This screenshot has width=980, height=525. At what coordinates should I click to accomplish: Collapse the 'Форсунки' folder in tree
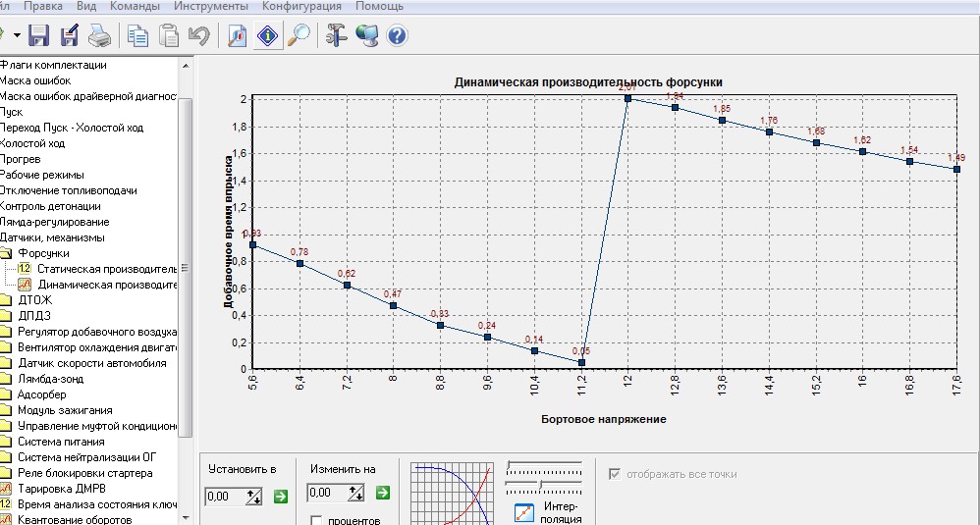[x=8, y=253]
